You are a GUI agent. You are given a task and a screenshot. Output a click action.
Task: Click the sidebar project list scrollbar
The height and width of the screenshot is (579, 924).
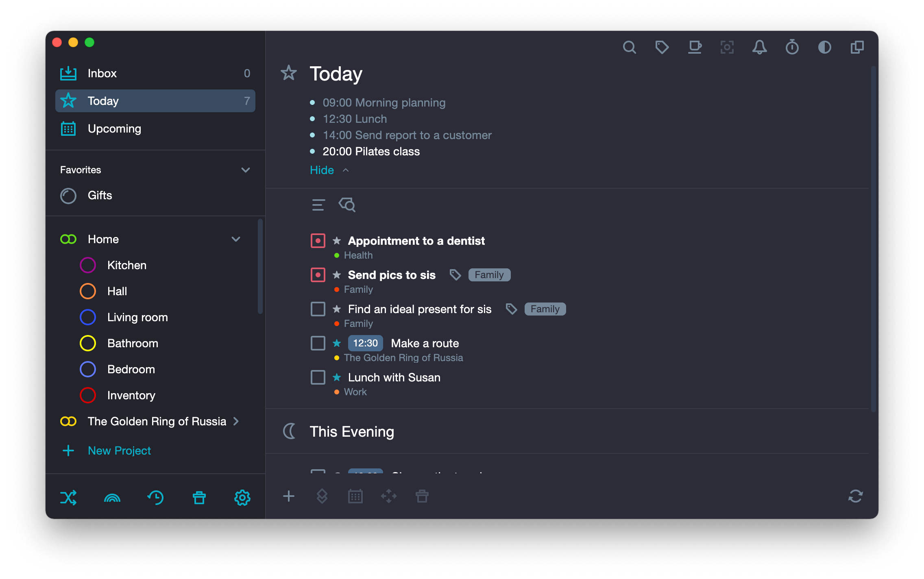[x=260, y=266]
